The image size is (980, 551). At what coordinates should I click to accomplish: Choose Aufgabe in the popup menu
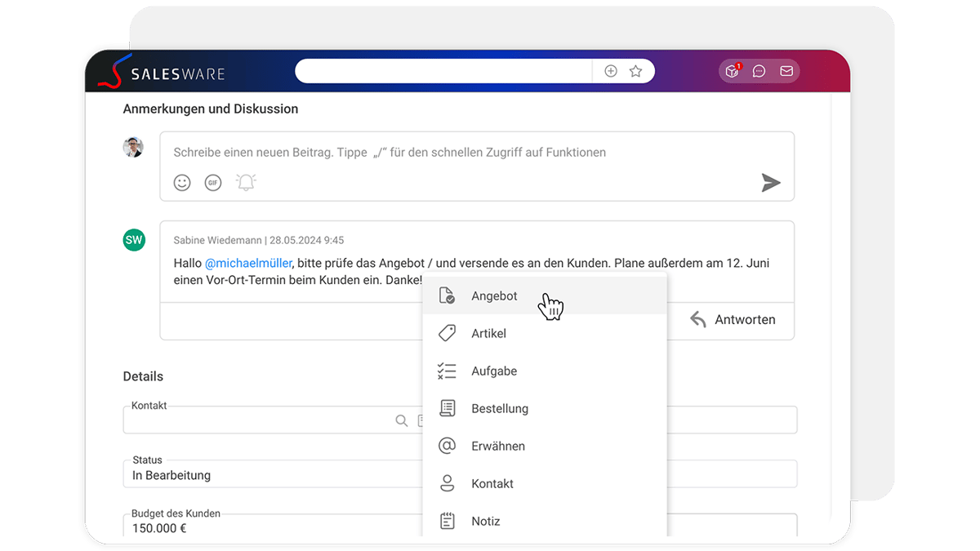point(494,371)
